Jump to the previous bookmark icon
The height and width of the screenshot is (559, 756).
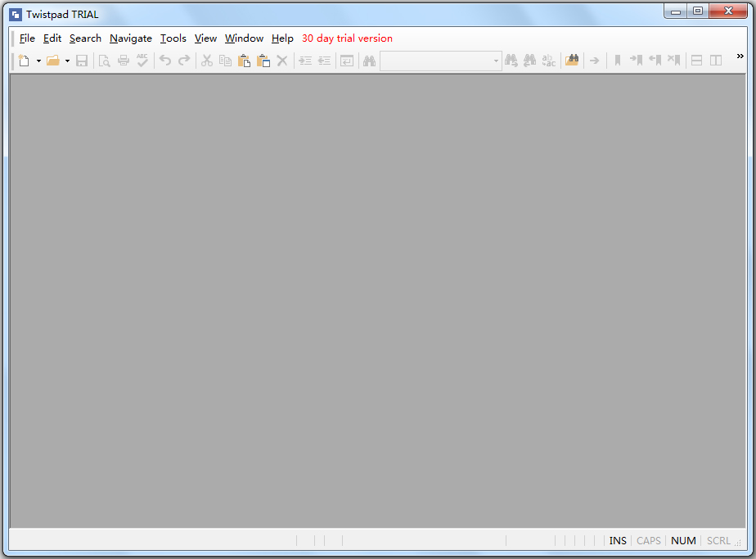point(655,61)
